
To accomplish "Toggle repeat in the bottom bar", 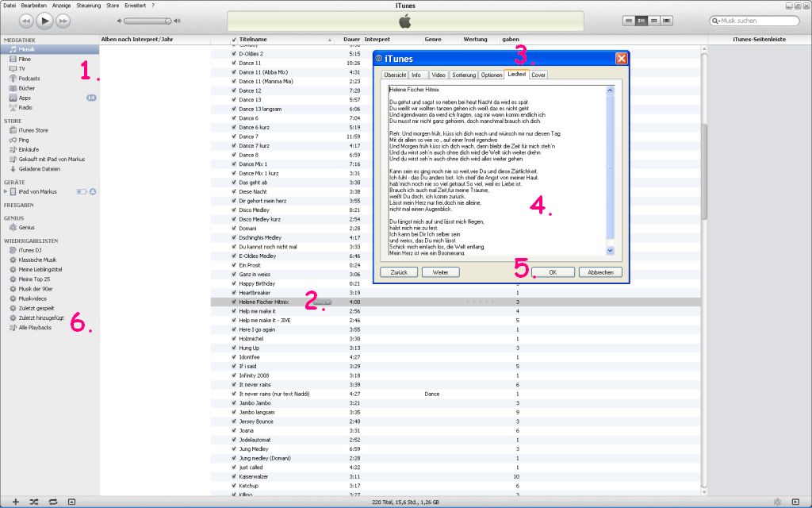I will (x=53, y=502).
